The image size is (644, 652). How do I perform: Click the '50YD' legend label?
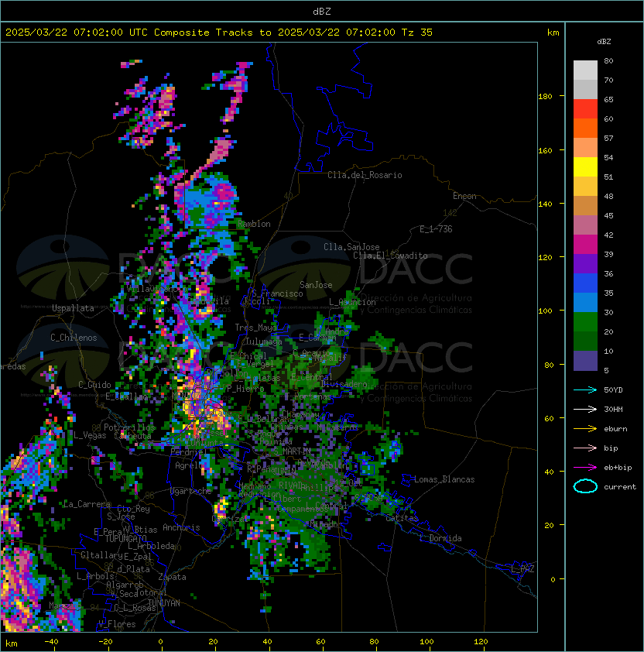(x=613, y=390)
